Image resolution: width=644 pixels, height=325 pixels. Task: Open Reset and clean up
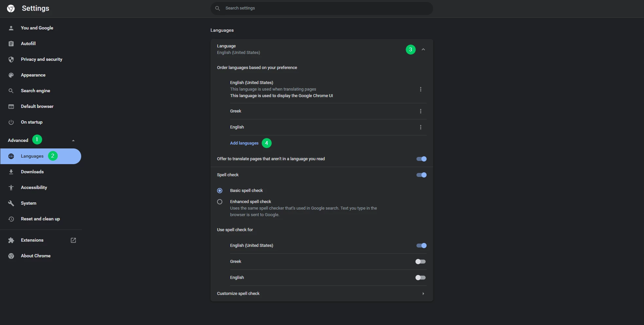[41, 219]
